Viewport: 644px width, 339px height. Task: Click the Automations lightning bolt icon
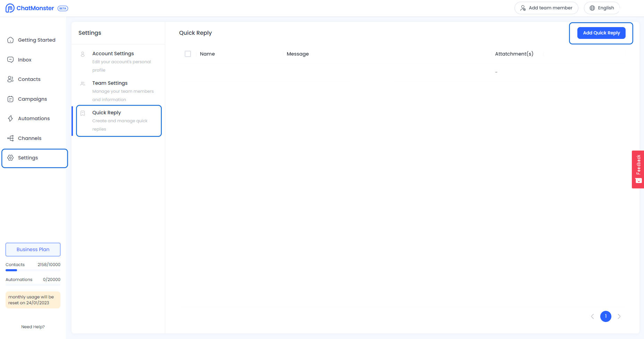pyautogui.click(x=10, y=118)
